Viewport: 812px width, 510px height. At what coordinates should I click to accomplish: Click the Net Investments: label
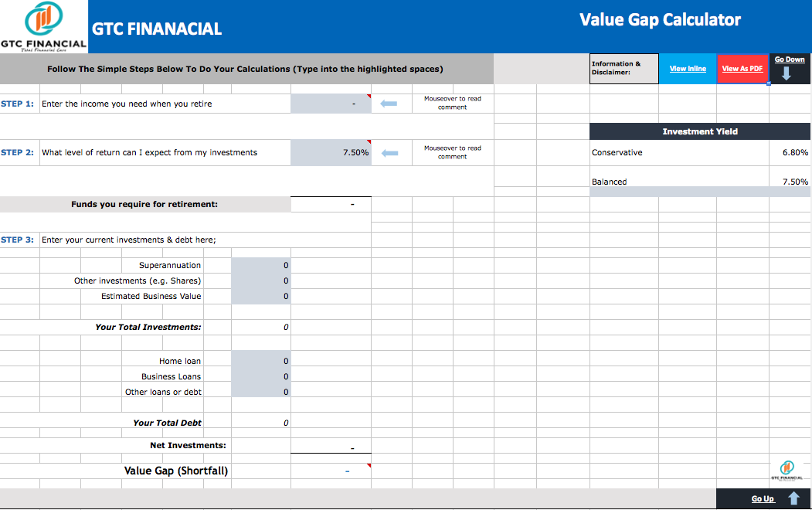pos(188,445)
